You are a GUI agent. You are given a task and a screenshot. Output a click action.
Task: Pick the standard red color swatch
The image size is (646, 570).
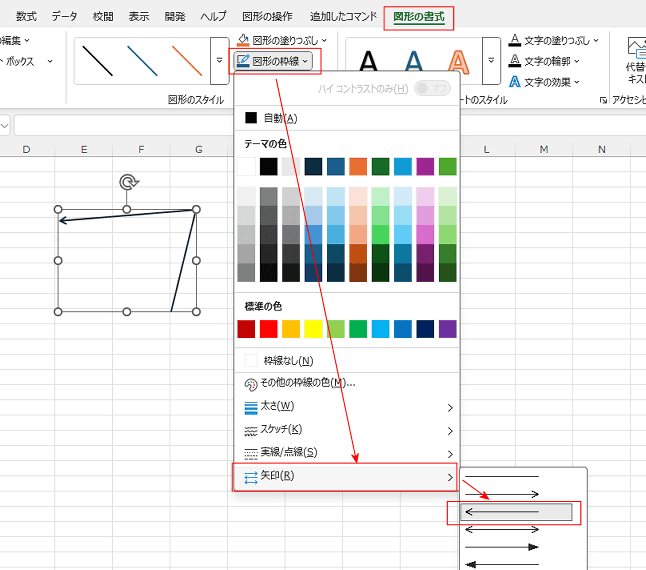(268, 329)
